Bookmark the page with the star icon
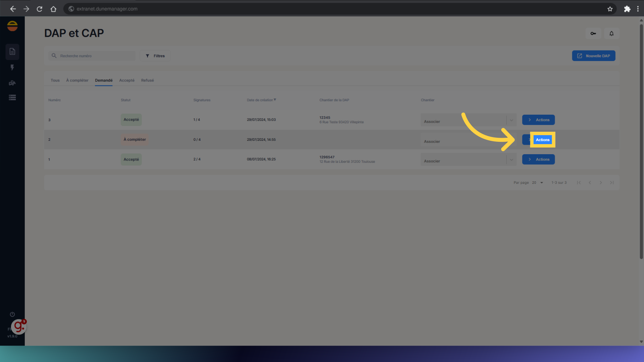Viewport: 644px width, 362px height. 610,9
